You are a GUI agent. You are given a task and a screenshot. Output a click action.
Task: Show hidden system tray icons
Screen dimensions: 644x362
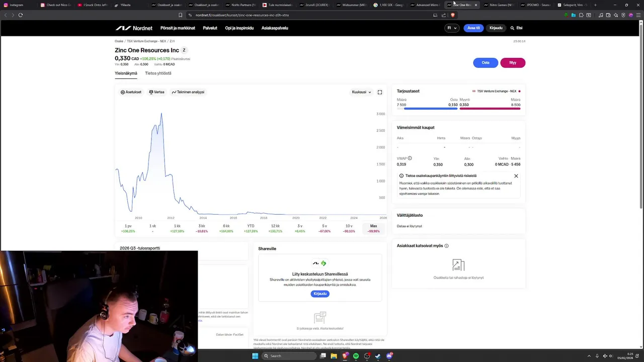tap(589, 356)
